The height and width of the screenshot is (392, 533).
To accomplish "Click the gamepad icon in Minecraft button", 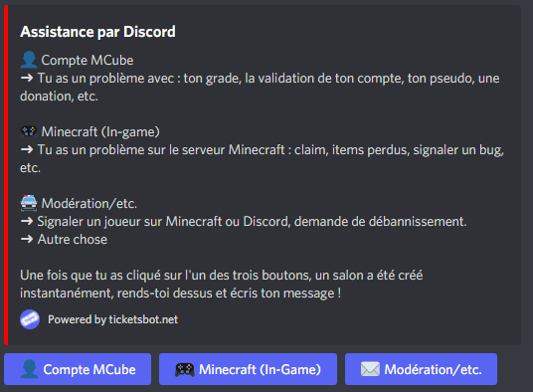I will point(185,369).
